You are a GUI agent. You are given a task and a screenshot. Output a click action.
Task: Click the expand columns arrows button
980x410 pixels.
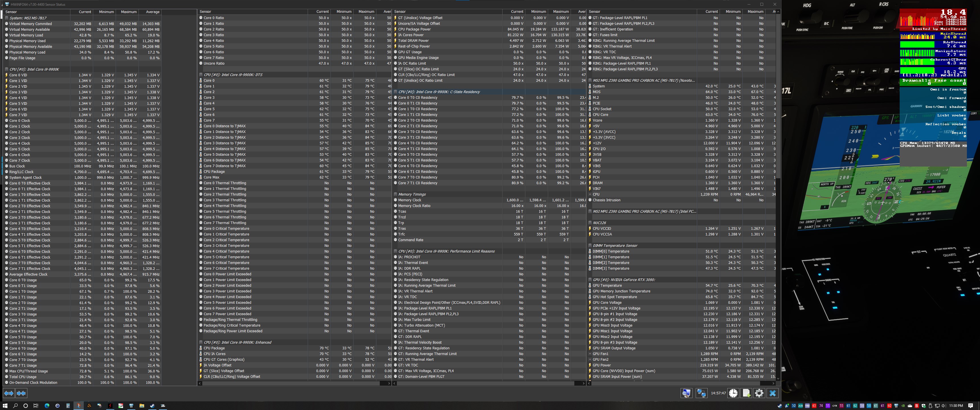[x=9, y=393]
